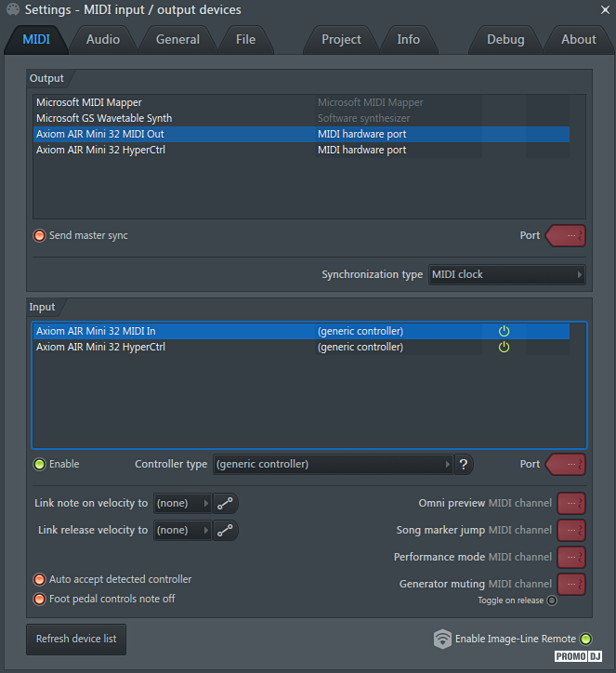Click the power icon for Axiom AIR Mini 32 MIDI In

504,331
